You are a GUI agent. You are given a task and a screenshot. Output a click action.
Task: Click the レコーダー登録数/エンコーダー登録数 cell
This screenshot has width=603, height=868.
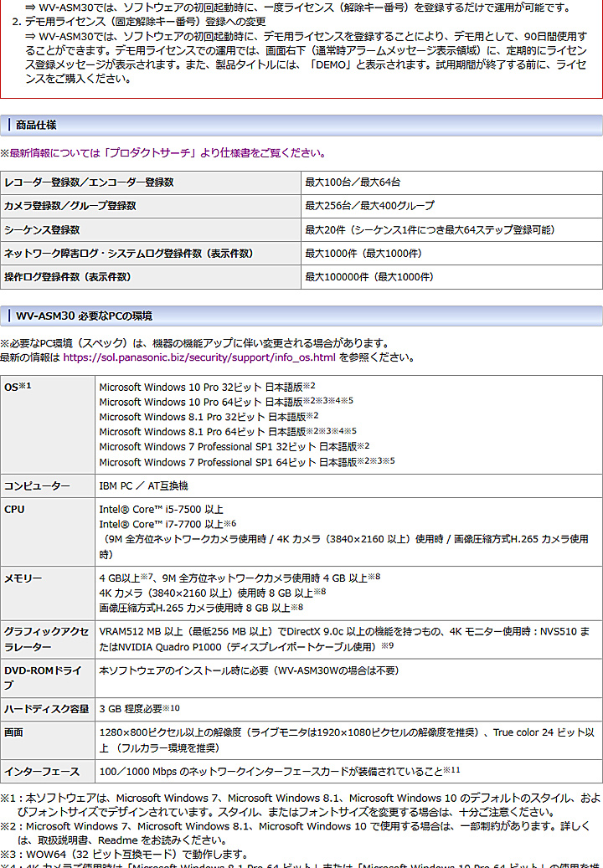[151, 182]
